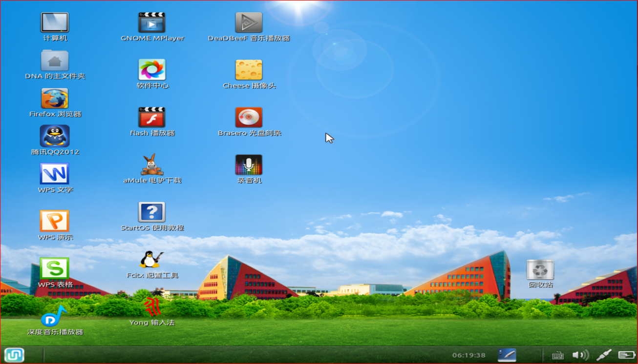638x364 pixels.
Task: Click the battery power tray icon
Action: click(626, 355)
